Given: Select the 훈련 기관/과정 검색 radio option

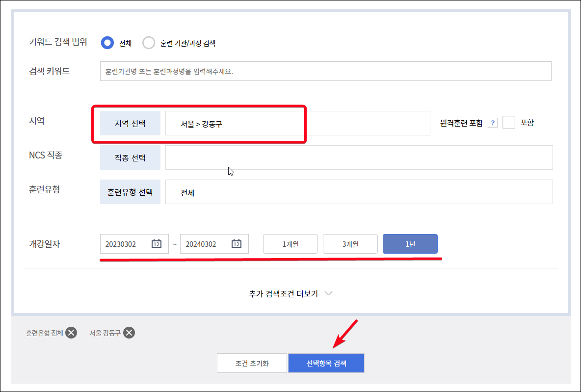Looking at the screenshot, I should point(149,43).
